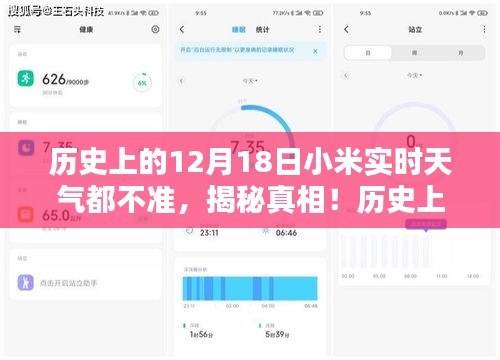Screen dimensions: 500x360
Task: Open the 今天 date dropdown on sleep screen
Action: pos(250,81)
